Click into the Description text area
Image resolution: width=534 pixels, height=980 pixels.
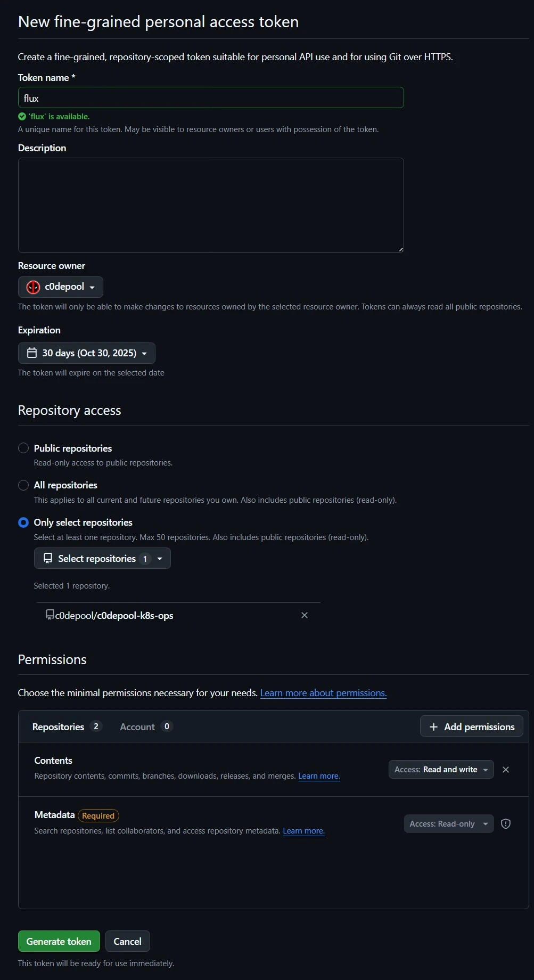coord(211,205)
